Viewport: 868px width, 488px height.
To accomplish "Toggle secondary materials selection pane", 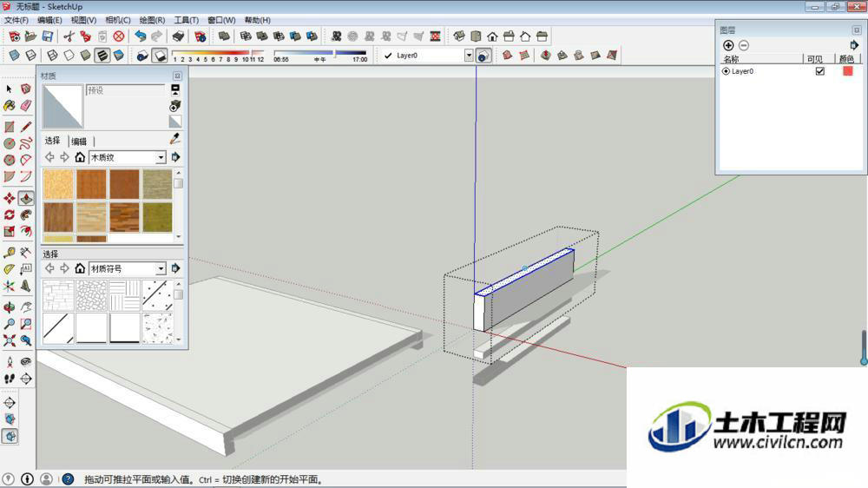I will pos(175,89).
